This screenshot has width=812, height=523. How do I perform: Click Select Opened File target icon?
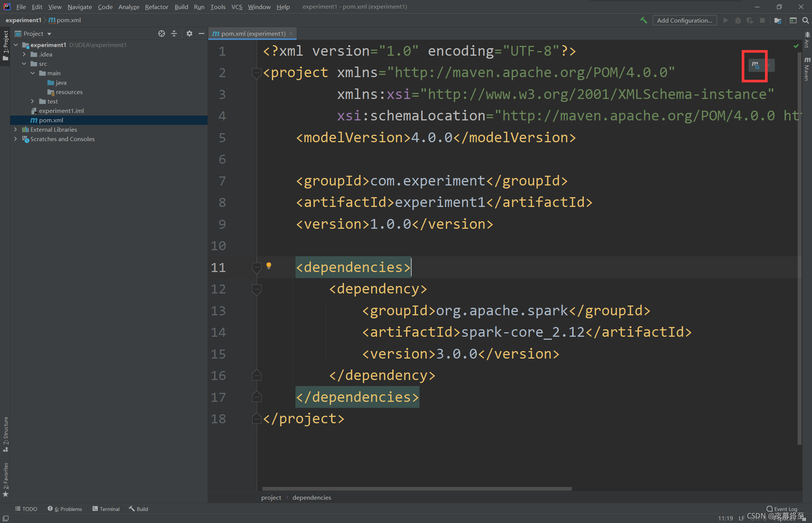[x=162, y=33]
